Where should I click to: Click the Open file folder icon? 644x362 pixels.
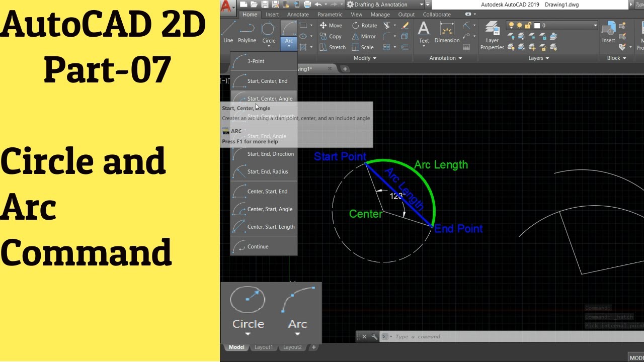[254, 4]
